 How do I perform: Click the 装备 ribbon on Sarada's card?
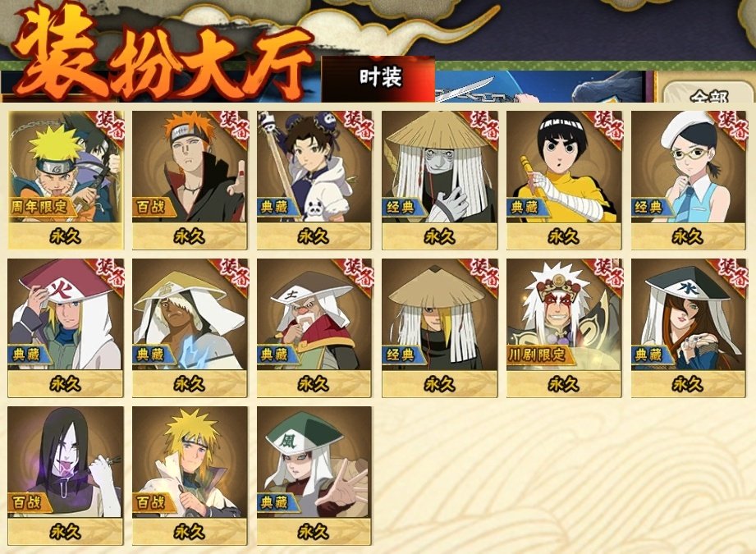click(x=733, y=125)
